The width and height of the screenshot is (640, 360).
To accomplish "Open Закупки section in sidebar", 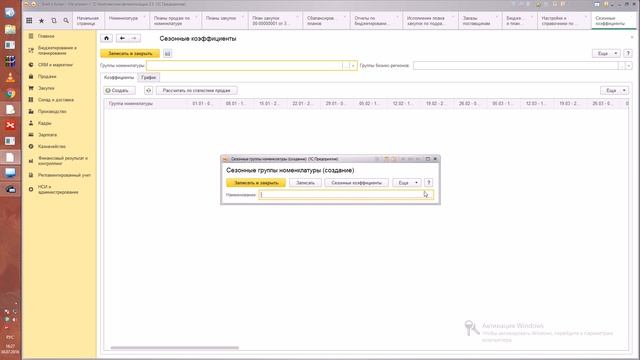I will 46,88.
